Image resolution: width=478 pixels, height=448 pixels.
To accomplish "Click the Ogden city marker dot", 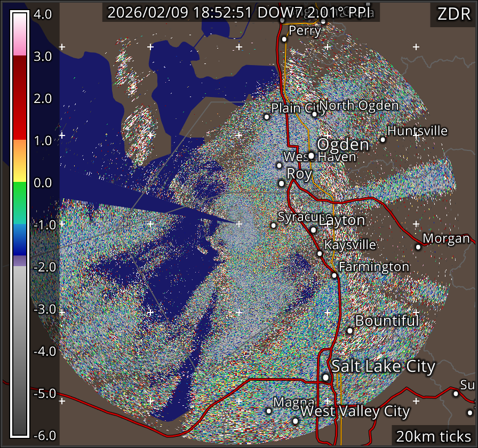I will tap(311, 156).
